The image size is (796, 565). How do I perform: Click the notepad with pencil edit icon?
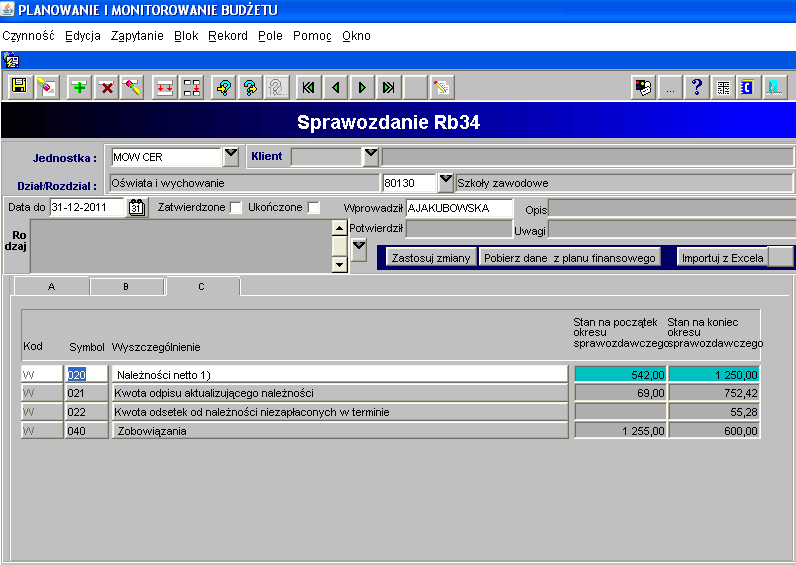pos(442,87)
